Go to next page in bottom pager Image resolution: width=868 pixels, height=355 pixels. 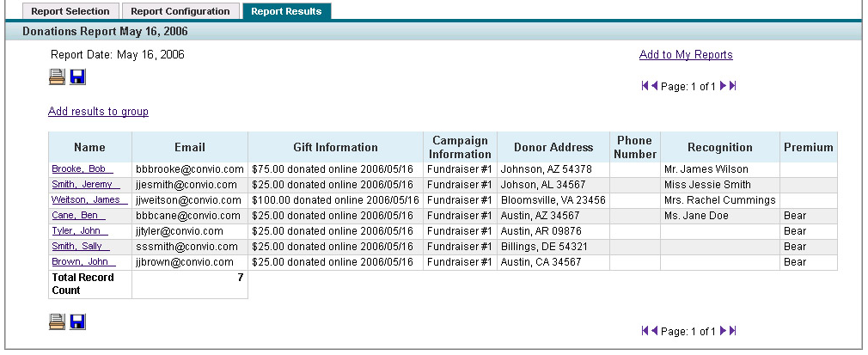(x=723, y=331)
